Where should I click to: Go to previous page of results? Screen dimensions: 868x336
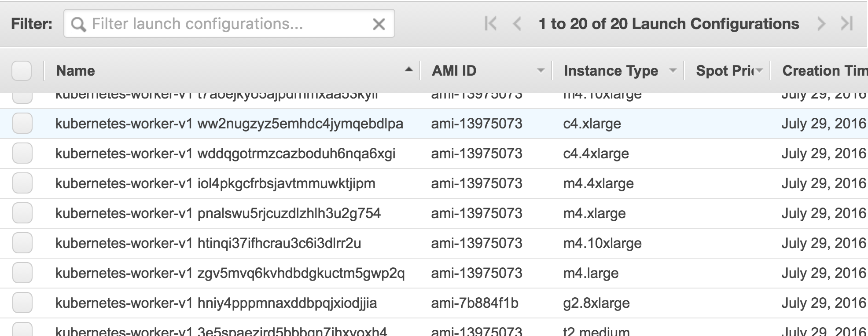point(517,24)
